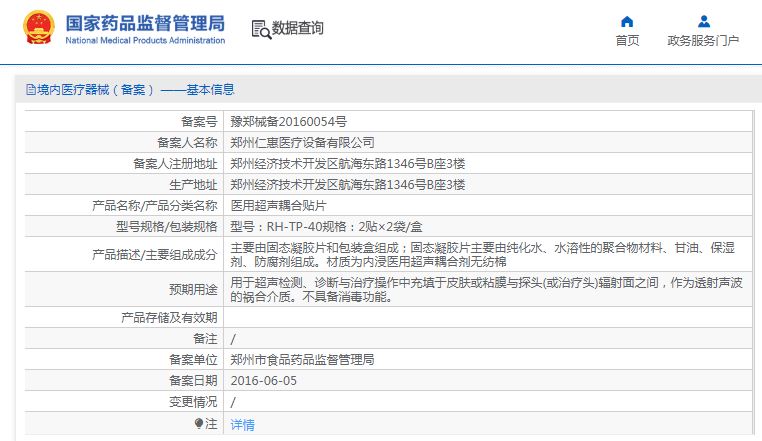Click the 产品描述/主要组成成分 label
This screenshot has width=762, height=441.
(155, 254)
